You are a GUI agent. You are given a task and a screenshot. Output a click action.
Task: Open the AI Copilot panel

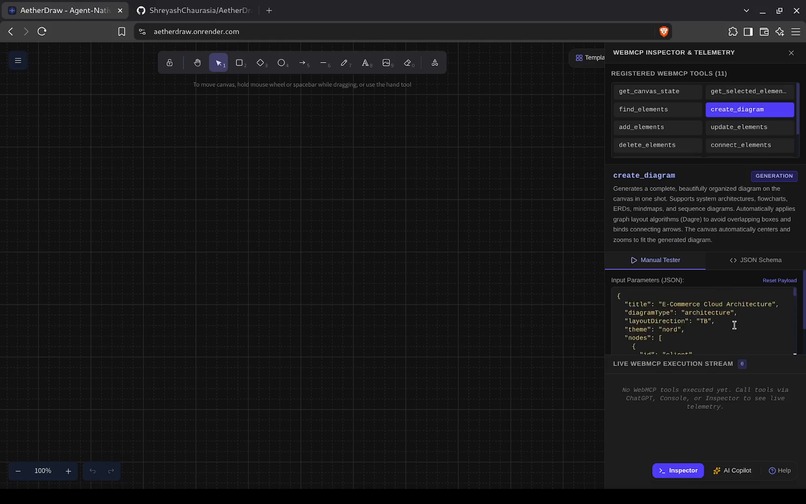732,471
